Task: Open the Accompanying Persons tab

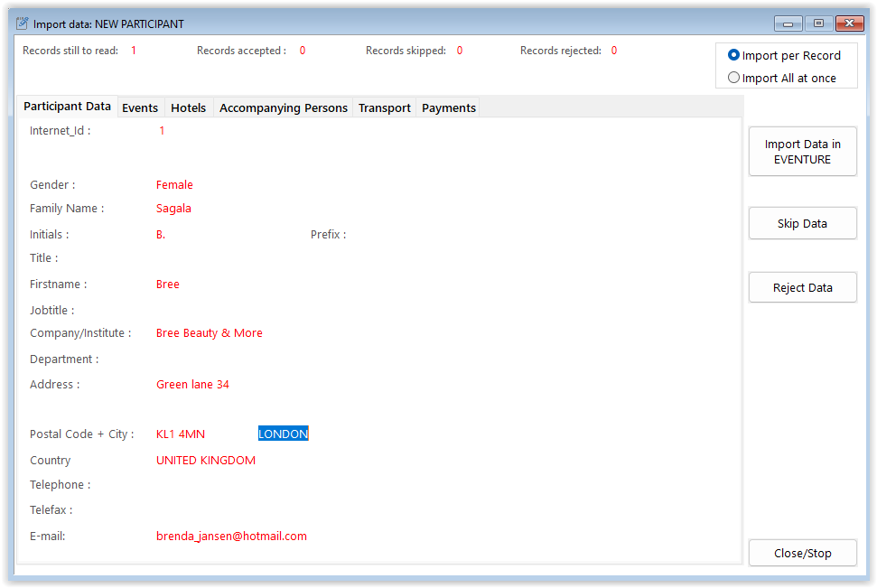Action: 284,107
